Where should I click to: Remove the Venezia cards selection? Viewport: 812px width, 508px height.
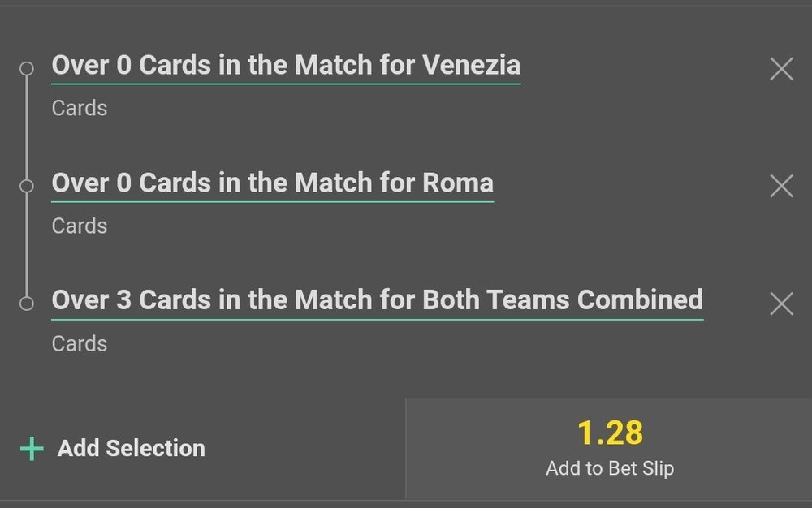(x=781, y=69)
